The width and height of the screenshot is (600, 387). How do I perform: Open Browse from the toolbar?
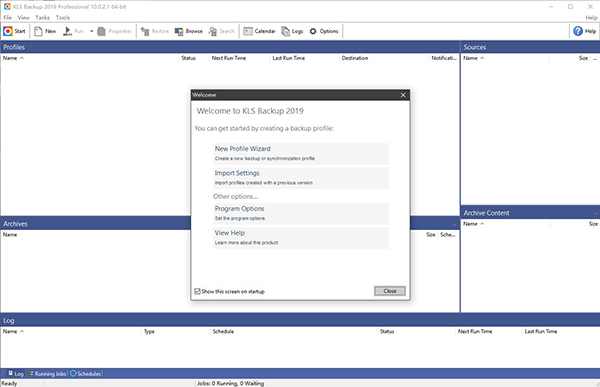(189, 31)
